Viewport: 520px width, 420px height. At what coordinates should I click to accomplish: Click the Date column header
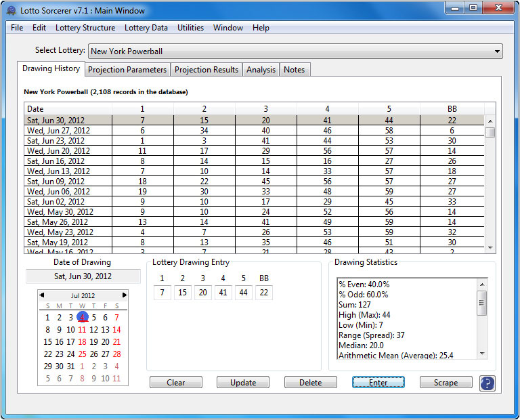68,109
